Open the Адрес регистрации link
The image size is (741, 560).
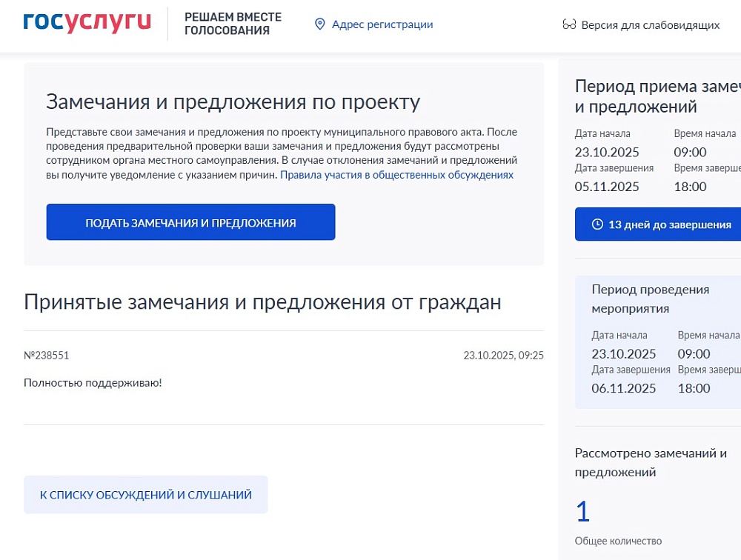click(382, 24)
